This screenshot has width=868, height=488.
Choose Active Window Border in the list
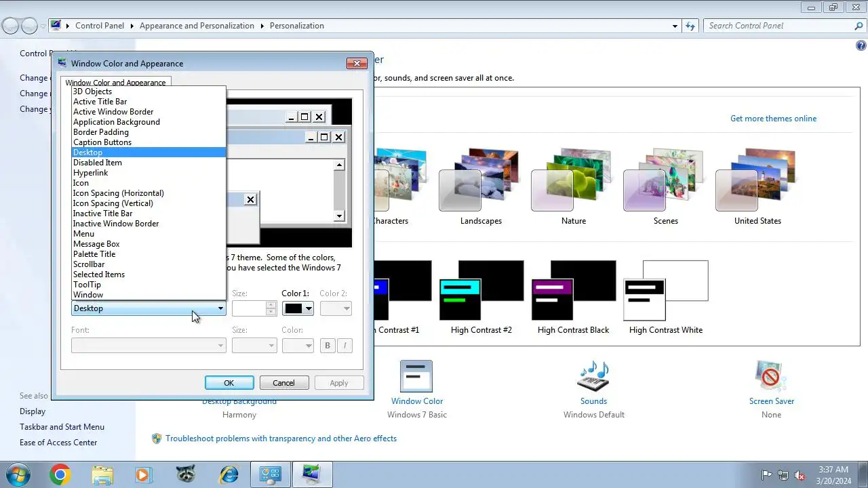(x=149, y=112)
